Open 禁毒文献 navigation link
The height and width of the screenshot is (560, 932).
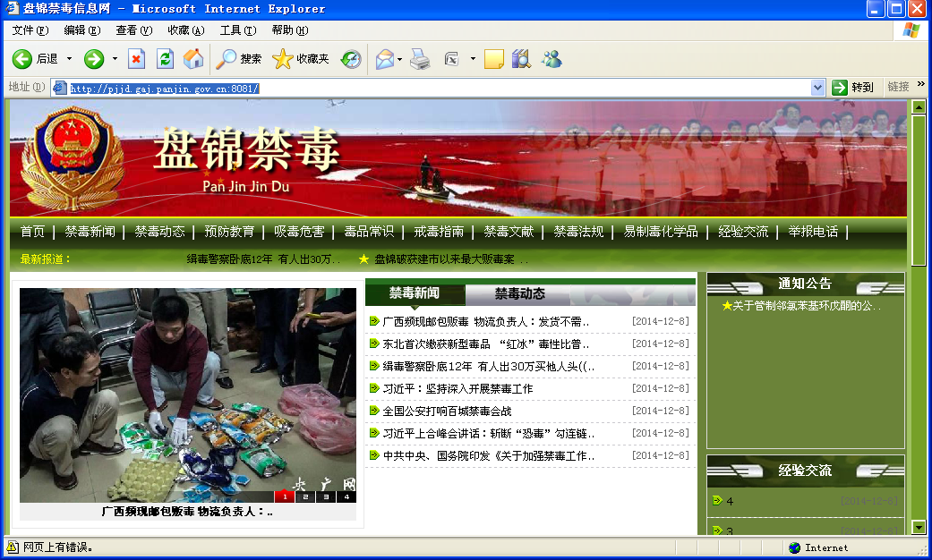[509, 232]
